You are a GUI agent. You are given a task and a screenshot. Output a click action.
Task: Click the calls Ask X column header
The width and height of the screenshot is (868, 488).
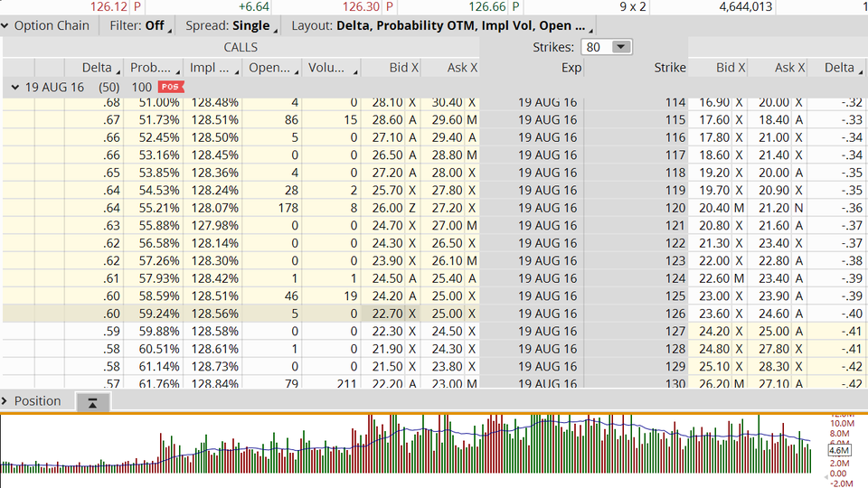(x=449, y=68)
